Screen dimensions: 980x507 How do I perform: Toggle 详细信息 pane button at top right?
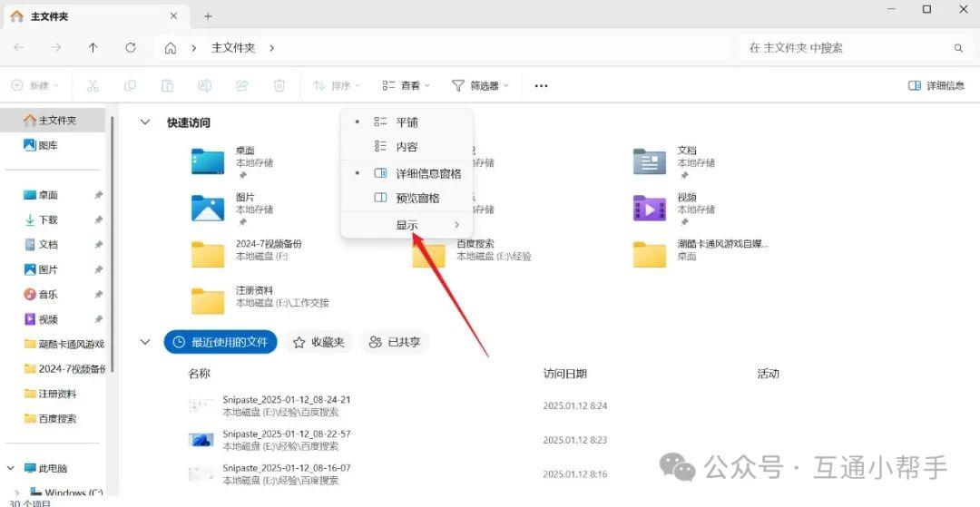click(936, 85)
